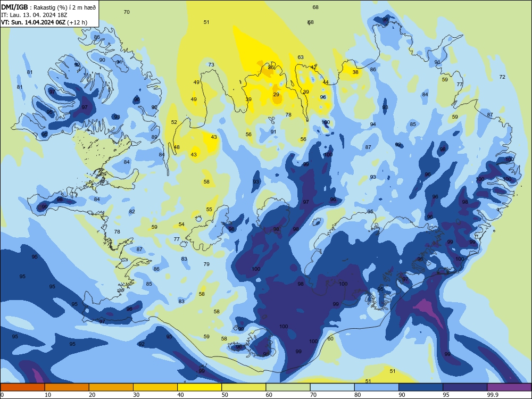Select the 30–40 gold legend swatch
532x399 pixels.
pos(155,387)
